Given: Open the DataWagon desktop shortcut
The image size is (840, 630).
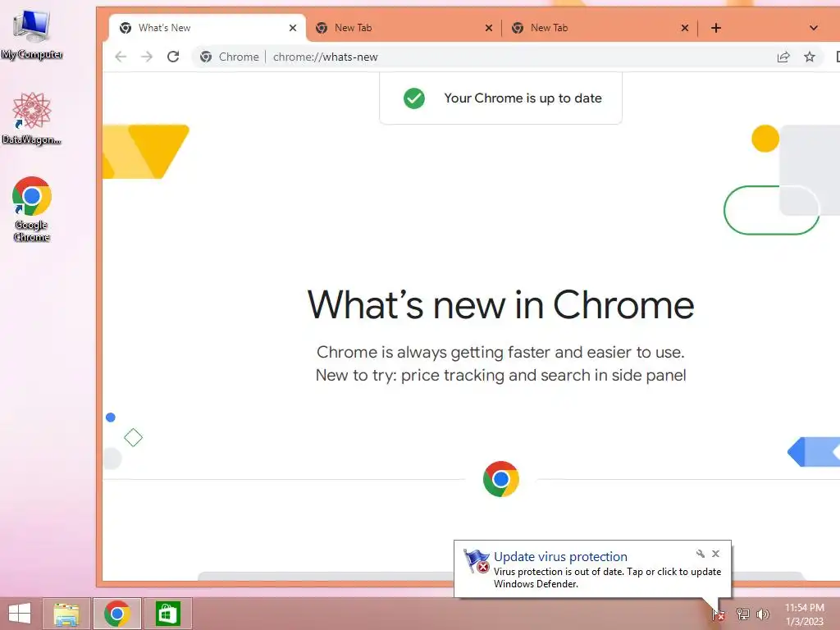Looking at the screenshot, I should point(32,118).
